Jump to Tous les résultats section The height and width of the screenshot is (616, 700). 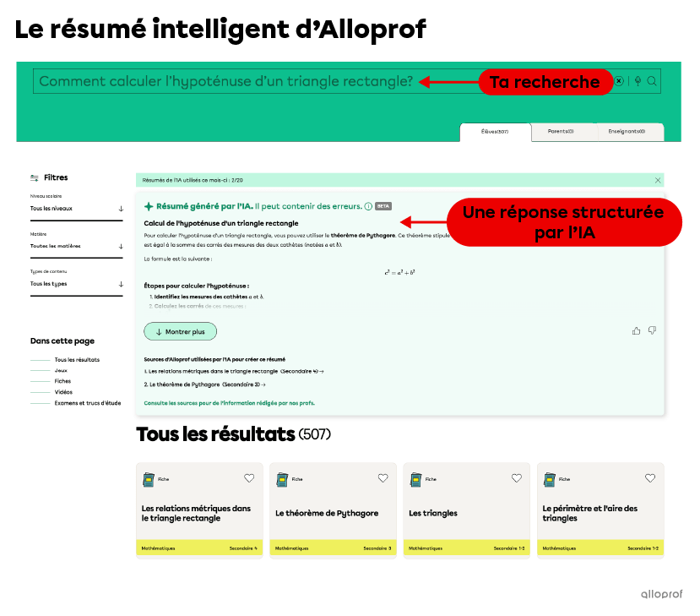(77, 360)
